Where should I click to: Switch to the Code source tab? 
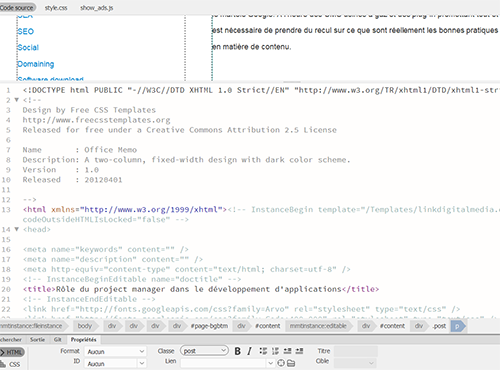pyautogui.click(x=17, y=7)
